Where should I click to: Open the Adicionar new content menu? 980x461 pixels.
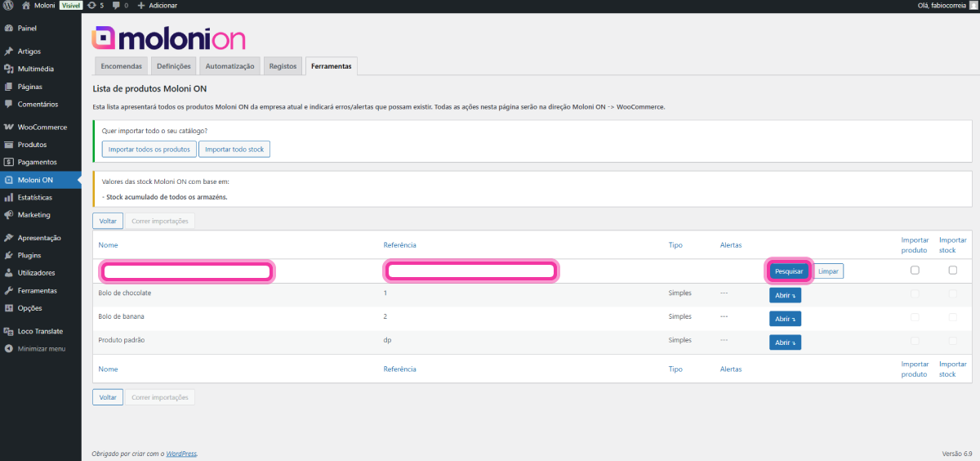coord(158,6)
